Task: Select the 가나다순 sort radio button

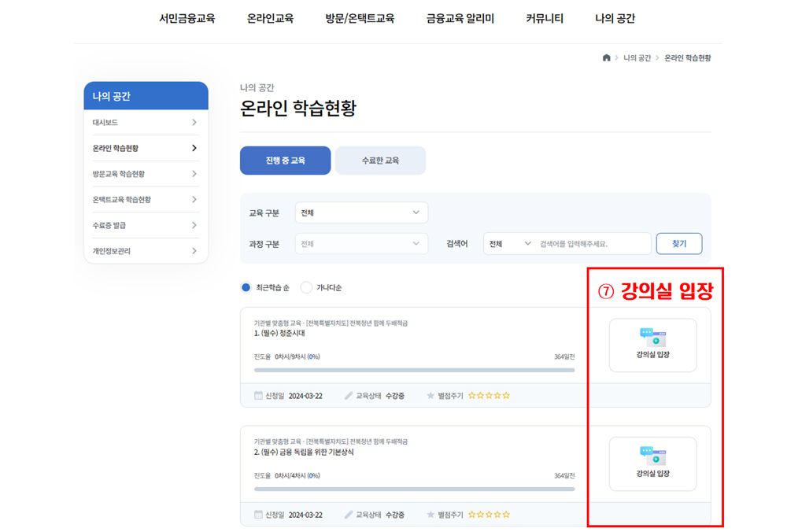Action: (305, 287)
